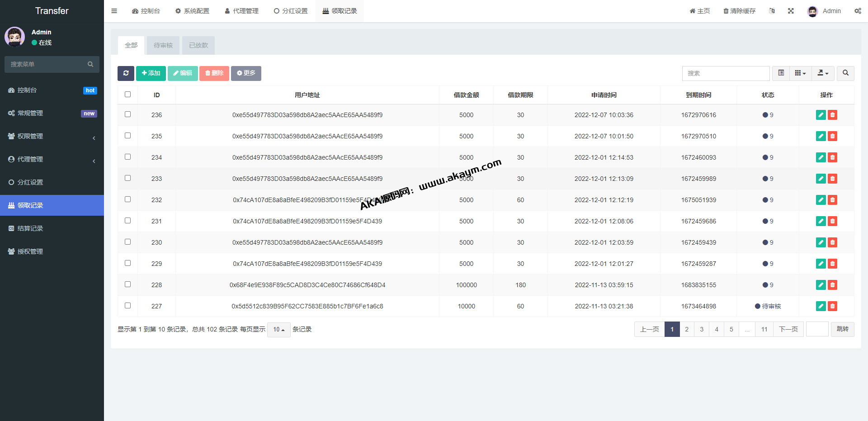Open the settings gears icon at top right
The width and height of the screenshot is (868, 421).
[858, 11]
